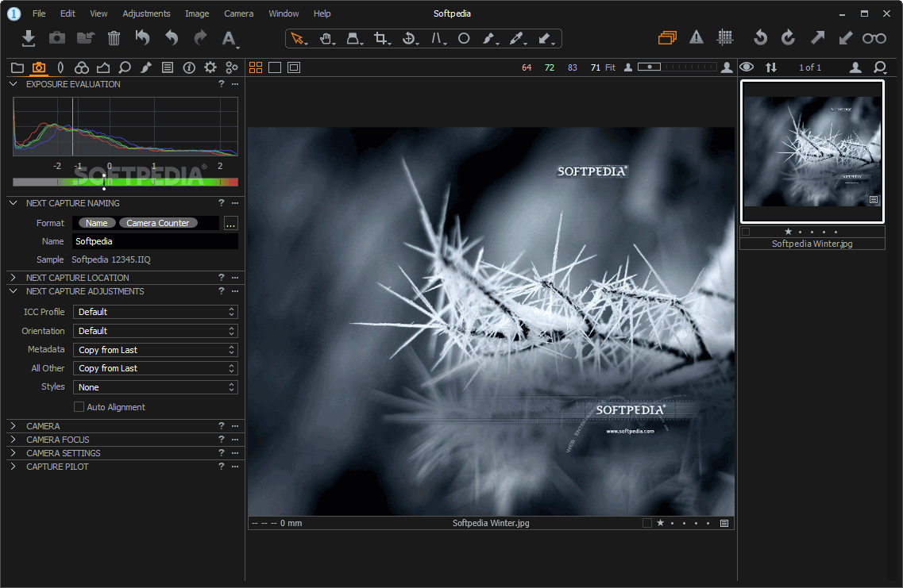Open the Camera menu
The height and width of the screenshot is (588, 903).
tap(238, 13)
